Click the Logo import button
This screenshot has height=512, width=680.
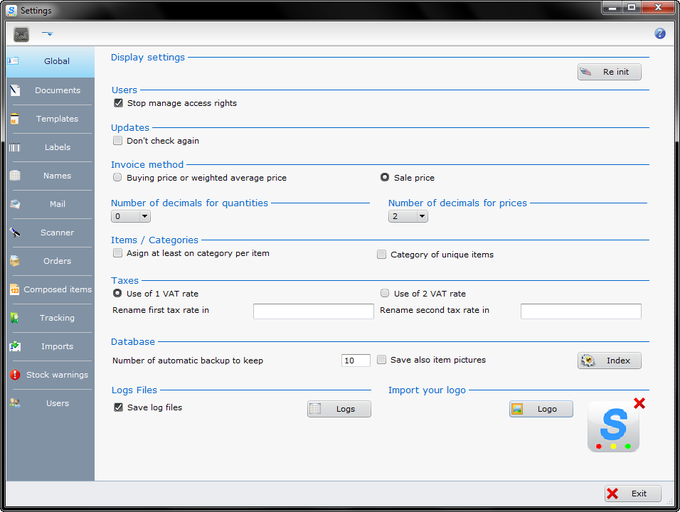[x=541, y=409]
